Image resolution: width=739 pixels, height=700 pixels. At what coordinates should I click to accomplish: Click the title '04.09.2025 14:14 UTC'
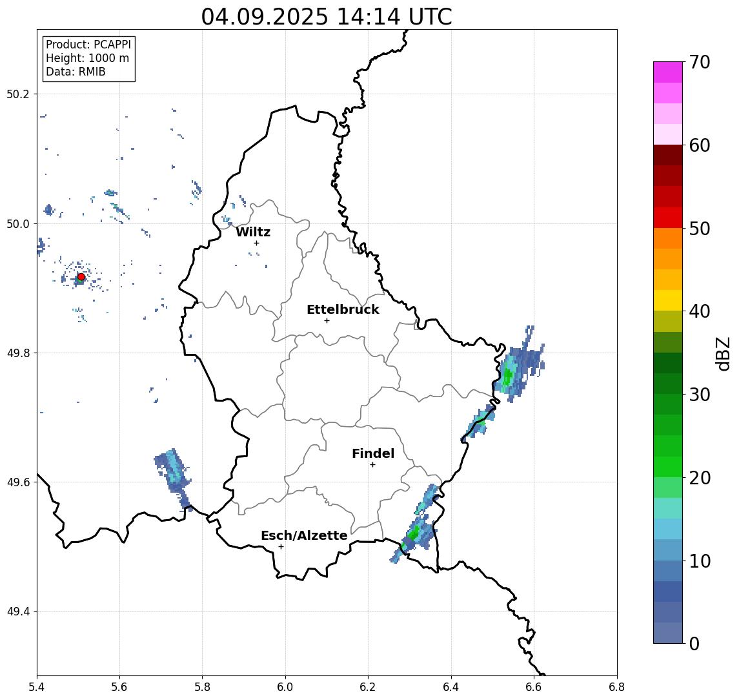coord(327,17)
